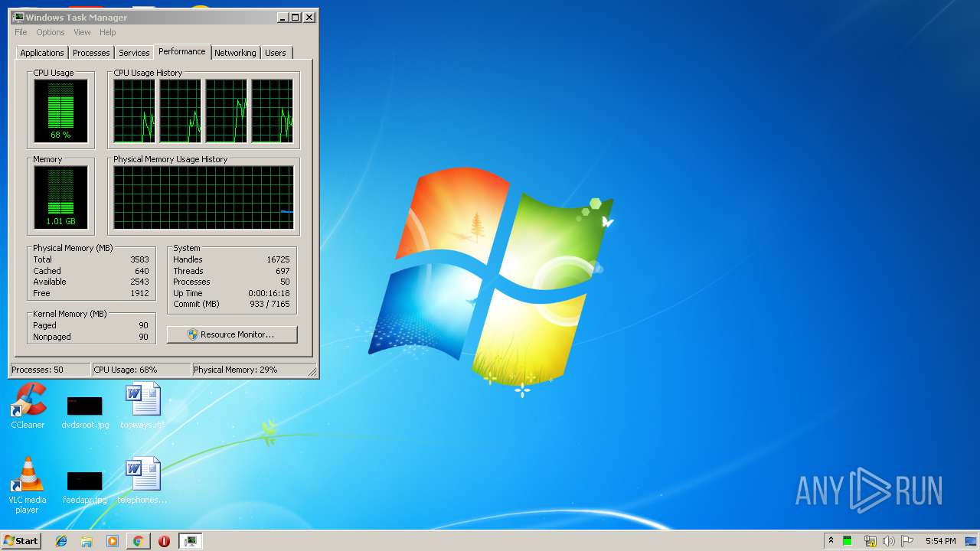980x551 pixels.
Task: Open the View menu in Task Manager
Action: point(82,32)
